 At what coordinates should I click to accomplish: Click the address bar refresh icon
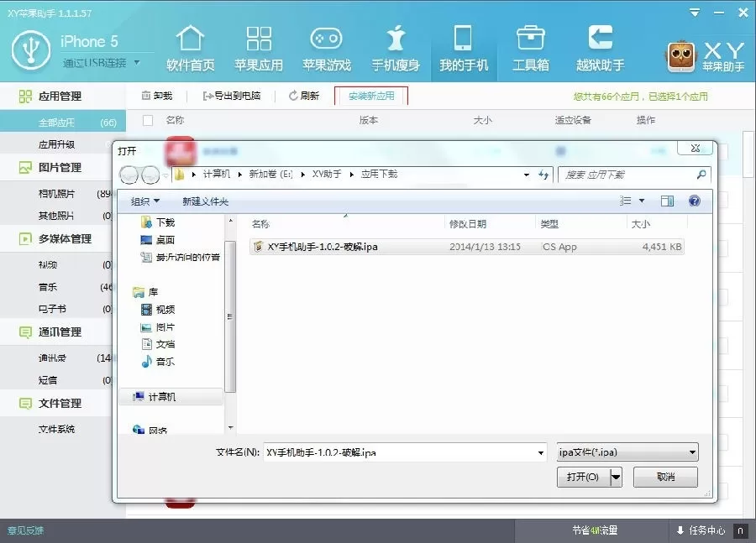(x=543, y=175)
